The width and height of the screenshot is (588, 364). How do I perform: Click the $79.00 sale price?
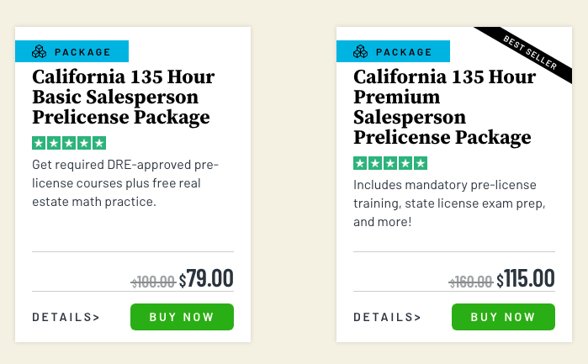(x=206, y=279)
